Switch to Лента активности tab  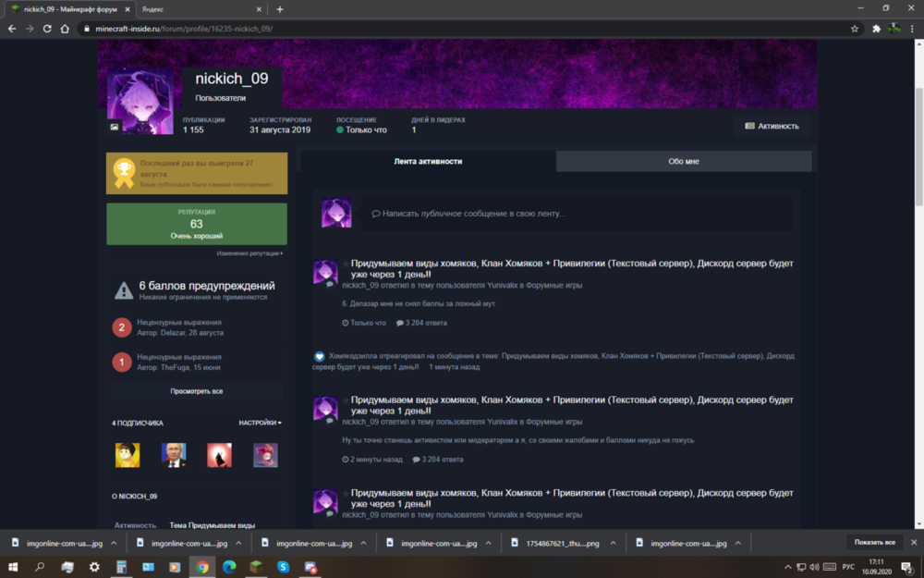(x=428, y=161)
